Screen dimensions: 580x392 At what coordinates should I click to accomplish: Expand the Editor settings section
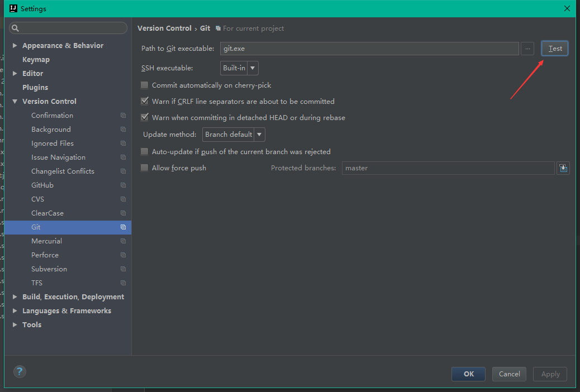15,73
